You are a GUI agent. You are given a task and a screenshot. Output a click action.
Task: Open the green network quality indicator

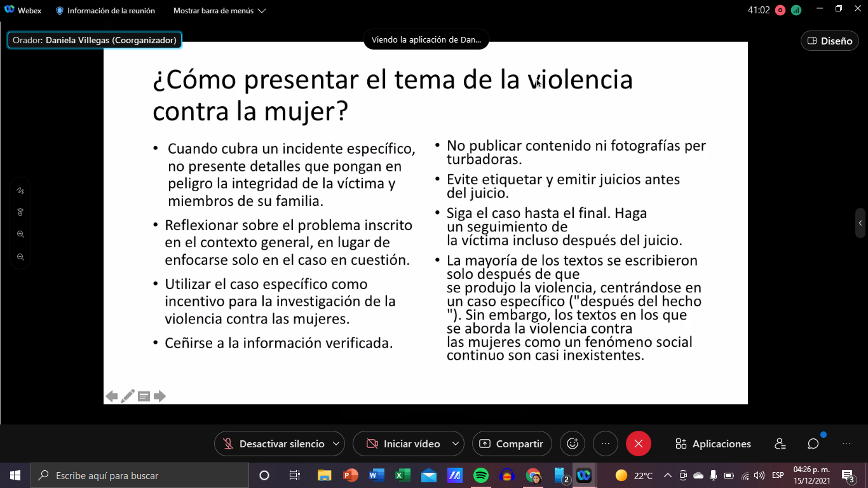pyautogui.click(x=796, y=10)
